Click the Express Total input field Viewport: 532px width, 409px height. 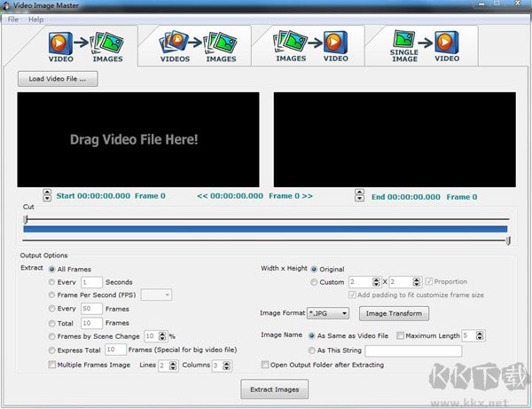(115, 350)
